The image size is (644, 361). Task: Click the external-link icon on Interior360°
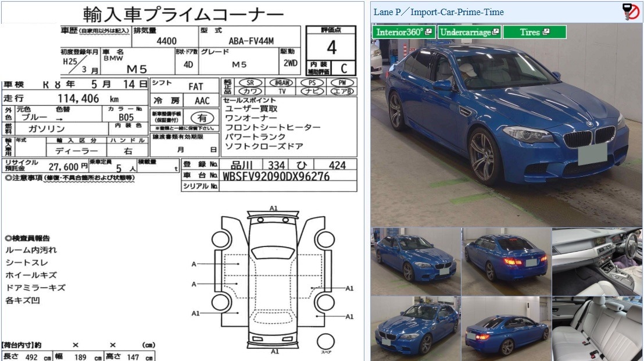(428, 32)
